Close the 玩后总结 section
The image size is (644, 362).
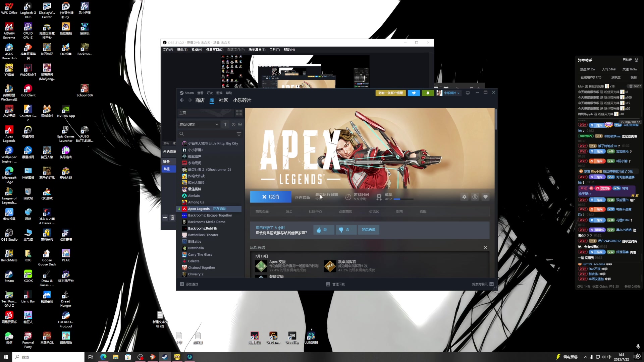click(485, 248)
